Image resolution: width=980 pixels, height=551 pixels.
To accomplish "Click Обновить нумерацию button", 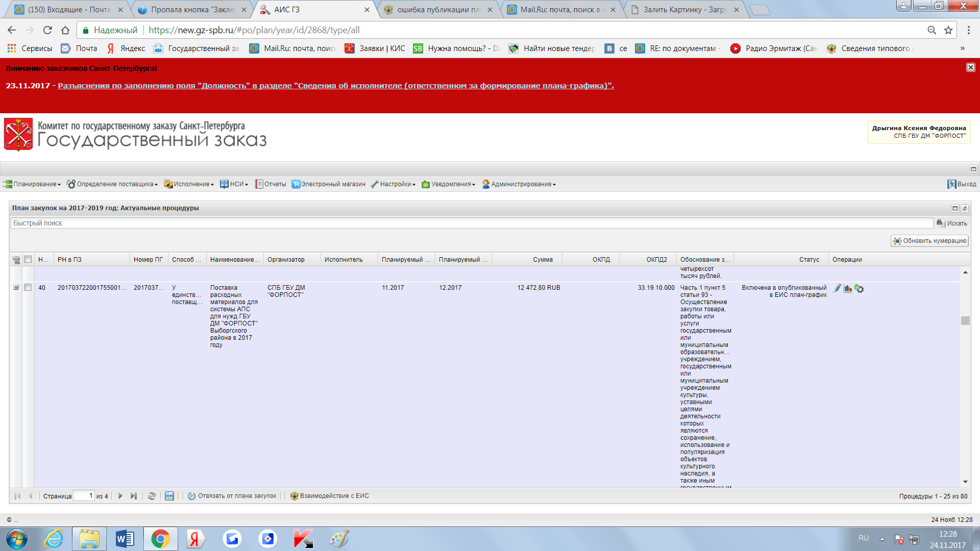I will click(929, 241).
